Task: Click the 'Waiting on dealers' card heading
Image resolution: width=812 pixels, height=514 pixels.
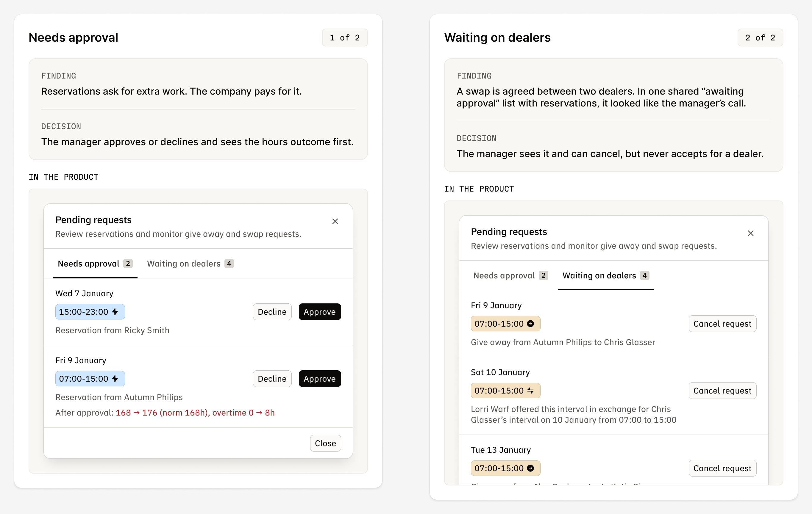Action: 497,37
